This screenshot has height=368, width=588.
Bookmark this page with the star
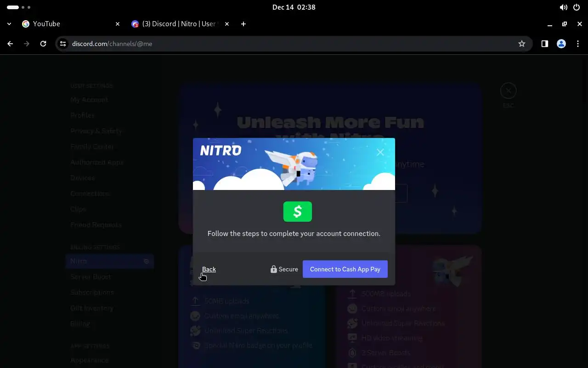click(522, 44)
